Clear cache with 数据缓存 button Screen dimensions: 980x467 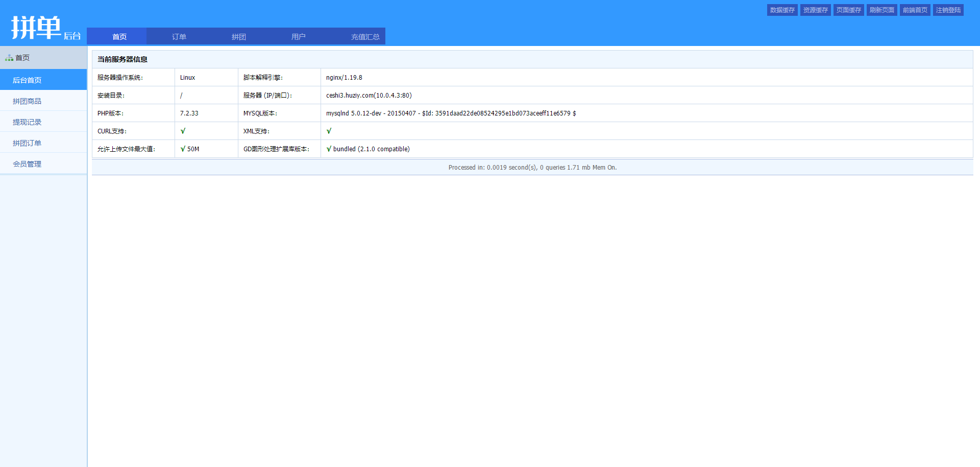pos(782,10)
